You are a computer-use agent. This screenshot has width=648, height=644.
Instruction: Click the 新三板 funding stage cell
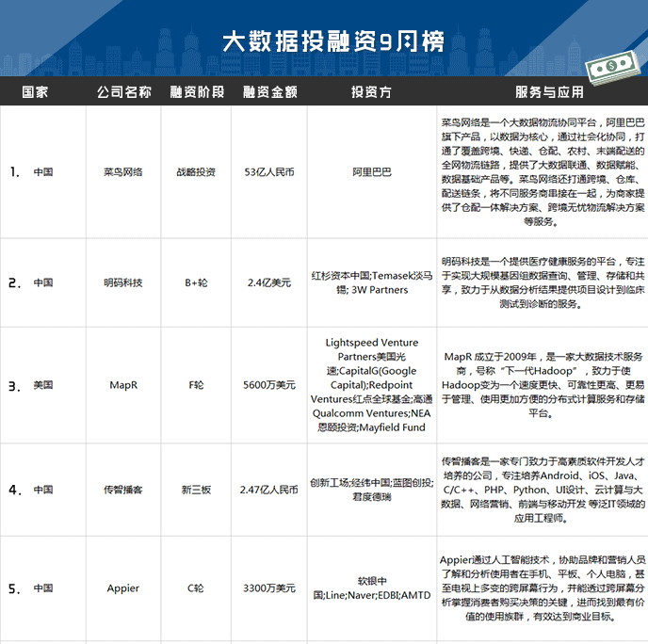(196, 490)
